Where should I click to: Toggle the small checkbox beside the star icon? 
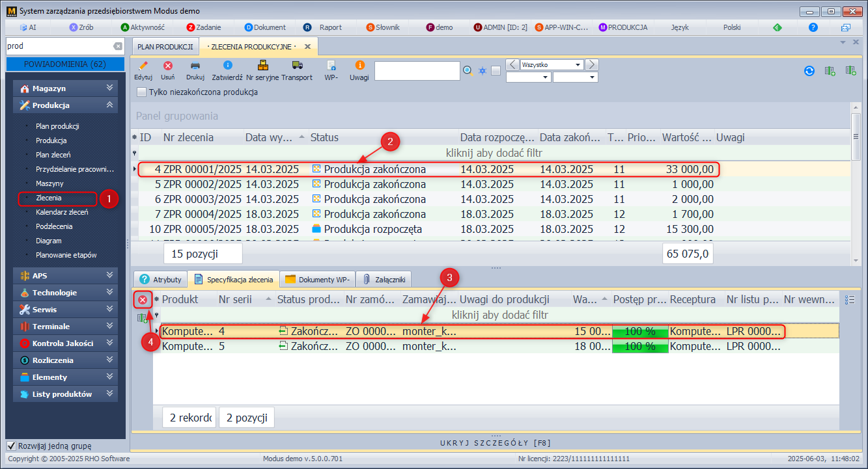tap(496, 71)
